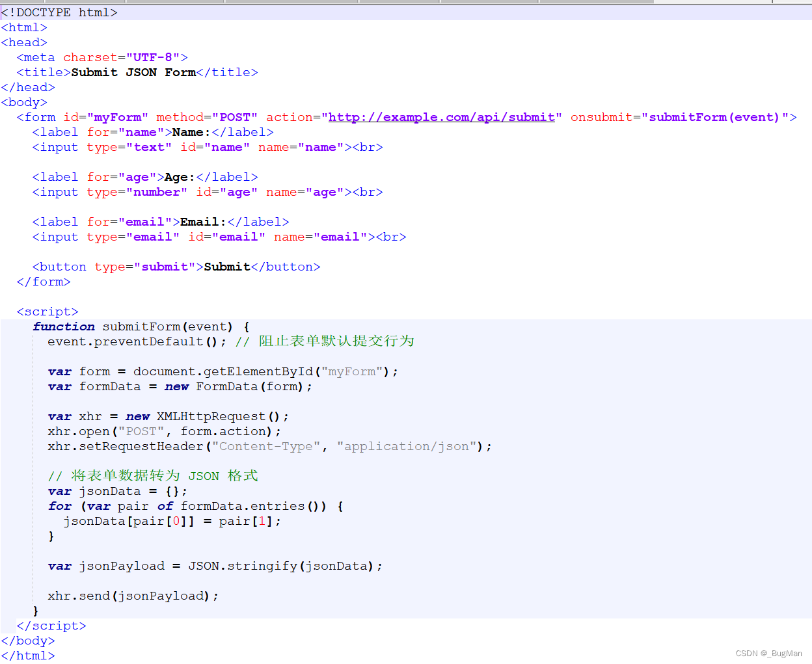Image resolution: width=812 pixels, height=664 pixels.
Task: Click the closing </form> tag line
Action: [44, 282]
